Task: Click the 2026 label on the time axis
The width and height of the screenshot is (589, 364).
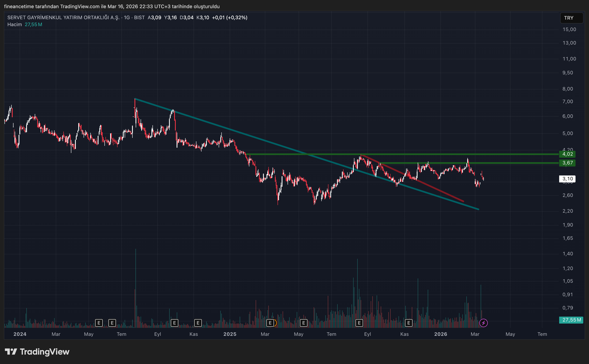Action: pyautogui.click(x=440, y=334)
